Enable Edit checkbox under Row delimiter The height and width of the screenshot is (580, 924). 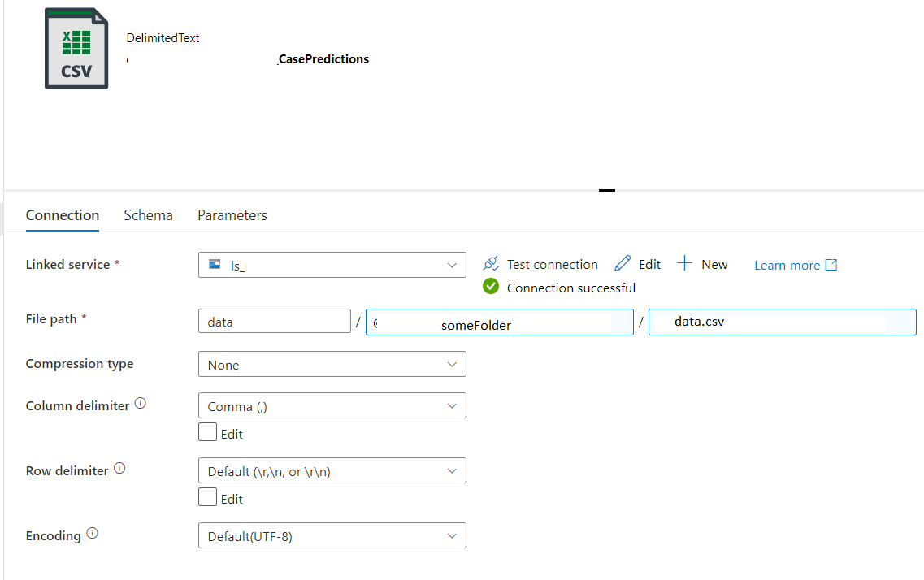tap(208, 497)
